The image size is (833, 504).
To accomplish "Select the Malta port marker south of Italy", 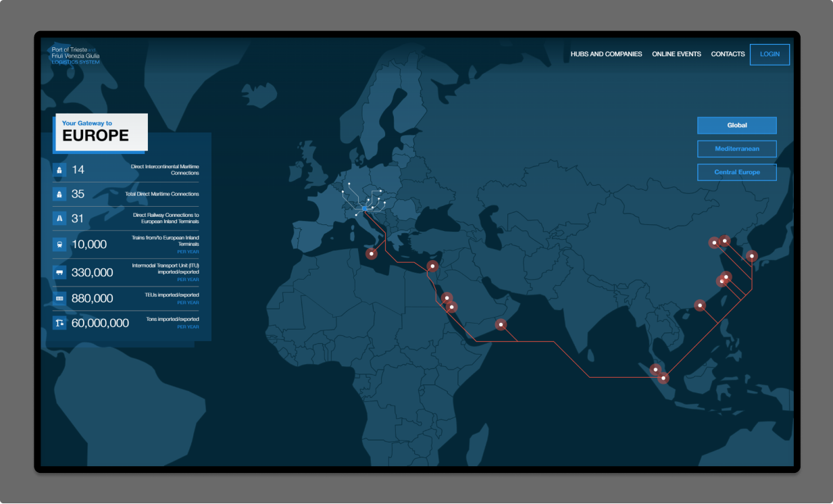I will point(371,254).
